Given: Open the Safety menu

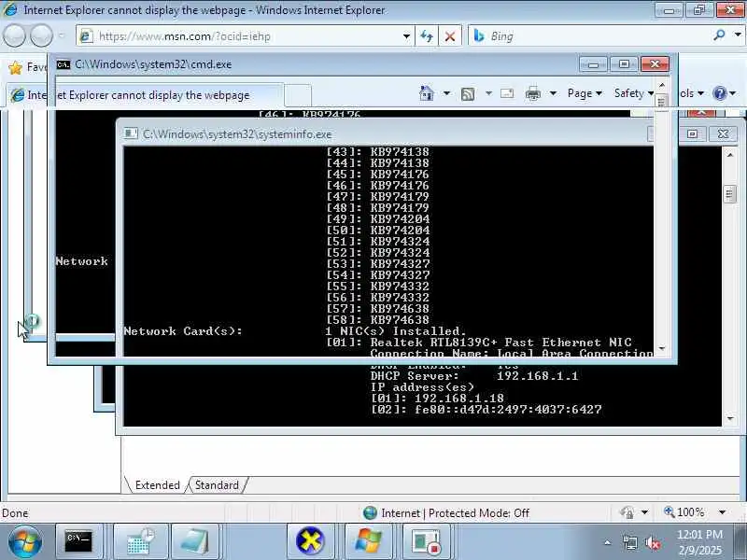Looking at the screenshot, I should tap(634, 93).
